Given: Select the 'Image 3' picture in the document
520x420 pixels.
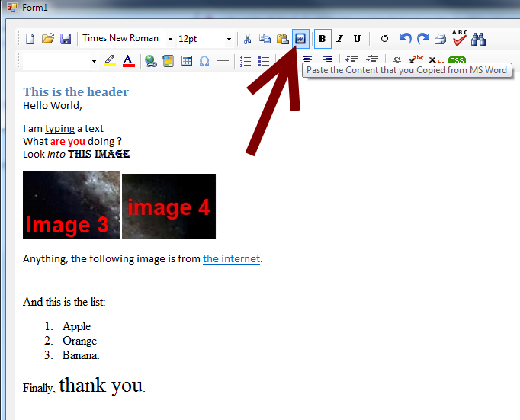Looking at the screenshot, I should tap(71, 205).
